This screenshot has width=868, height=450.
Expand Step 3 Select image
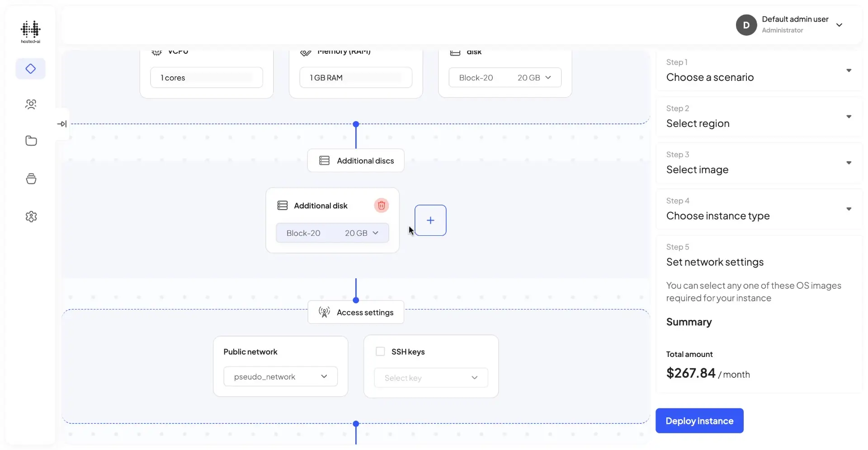point(849,162)
